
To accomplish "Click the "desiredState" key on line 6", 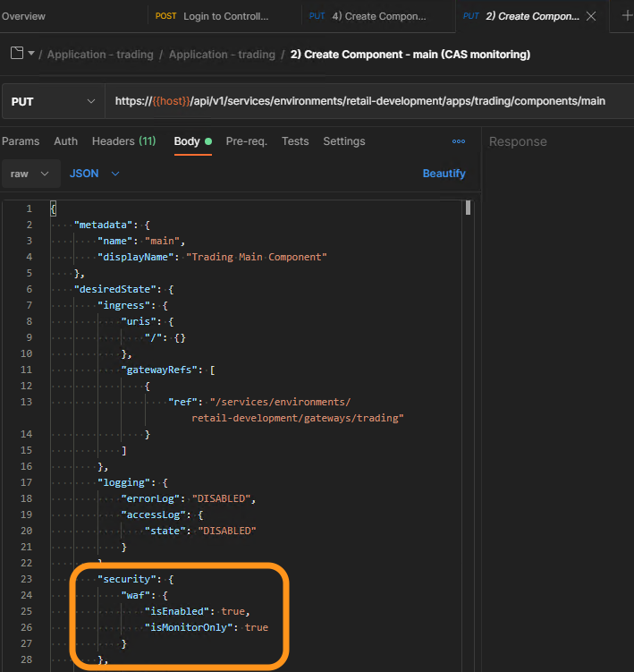I will (114, 289).
